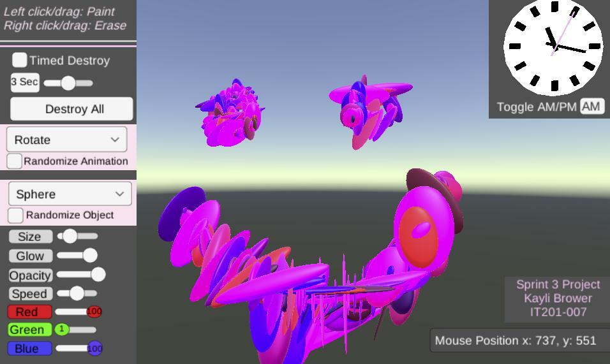
Task: Open the Sphere object dropdown
Action: click(x=70, y=193)
